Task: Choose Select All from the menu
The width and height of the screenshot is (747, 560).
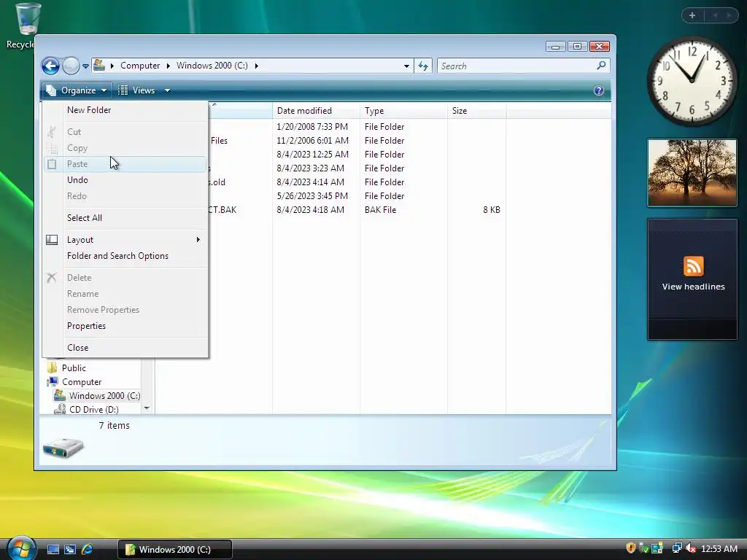Action: click(x=125, y=218)
